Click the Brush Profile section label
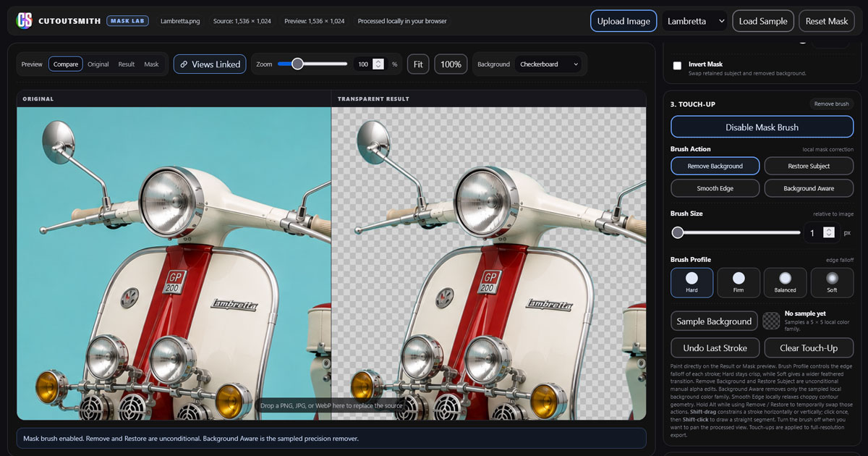Viewport: 868px width, 456px height. [691, 259]
